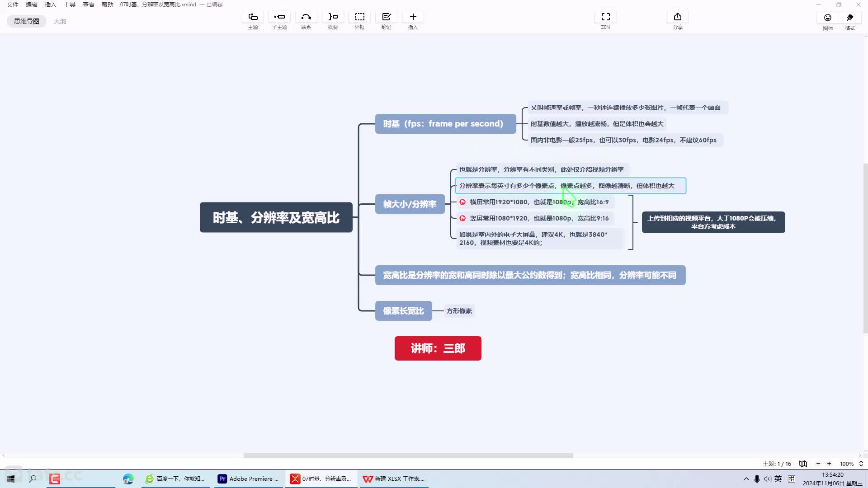Click the 概要 summary tool icon
This screenshot has width=868, height=488.
click(x=333, y=17)
